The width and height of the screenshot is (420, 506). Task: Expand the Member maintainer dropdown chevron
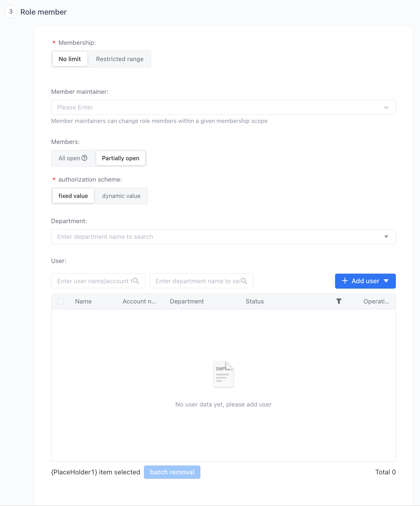click(x=386, y=107)
